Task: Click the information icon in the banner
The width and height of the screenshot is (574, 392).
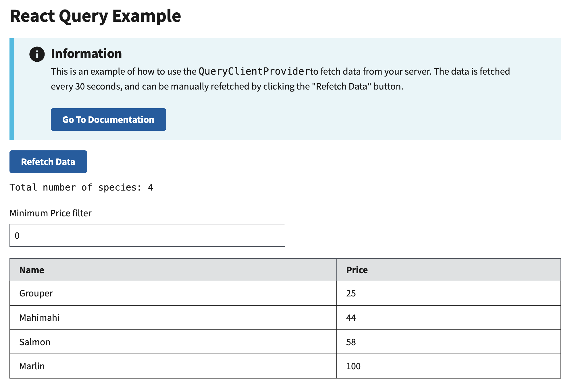Action: point(37,54)
